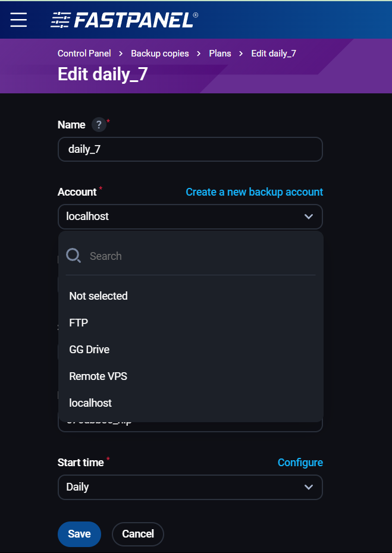The height and width of the screenshot is (553, 392).
Task: Cancel editing the plan
Action: coord(137,533)
